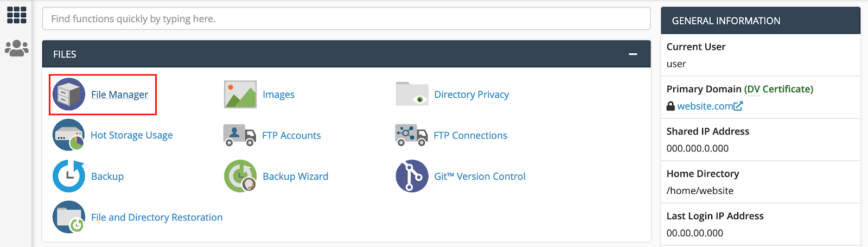The image size is (868, 247).
Task: Click the FILES section header bar
Action: point(346,54)
